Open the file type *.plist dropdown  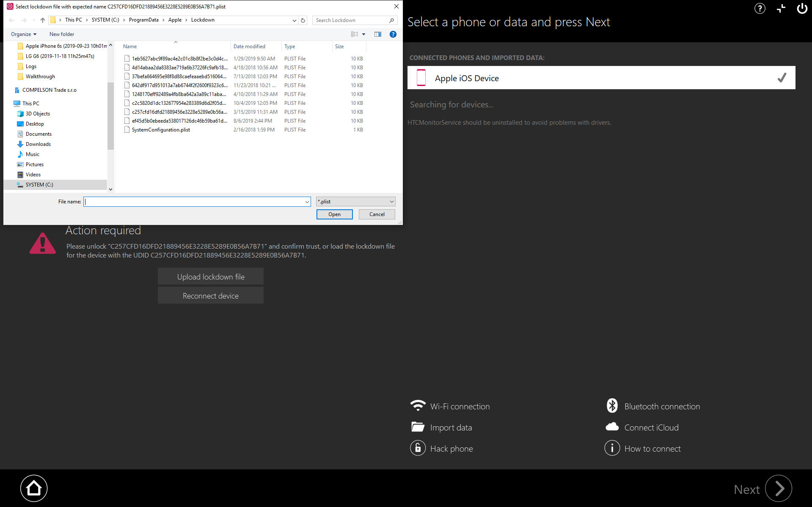coord(355,202)
